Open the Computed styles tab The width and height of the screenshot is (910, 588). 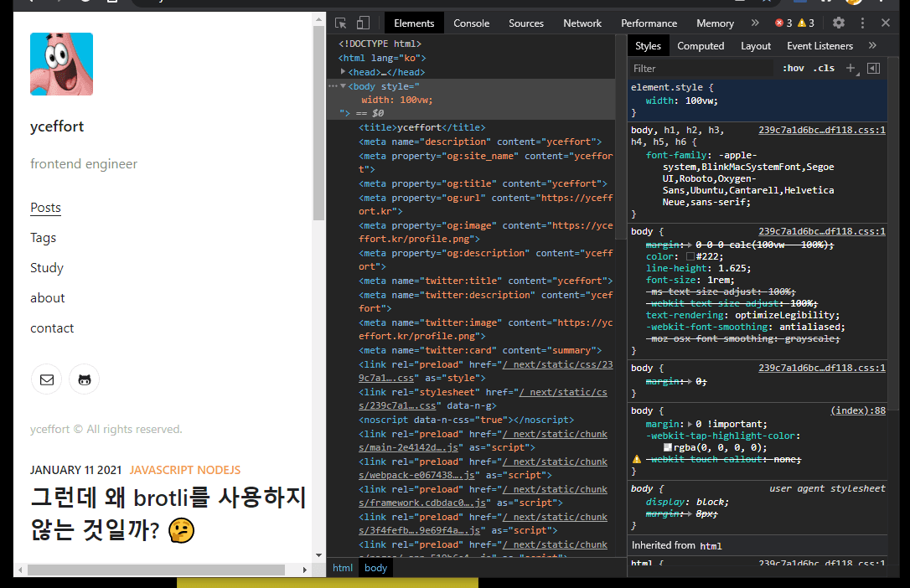[701, 46]
